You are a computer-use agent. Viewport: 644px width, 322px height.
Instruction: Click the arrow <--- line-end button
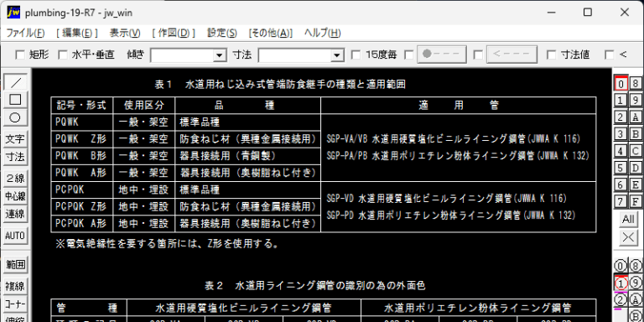coord(512,55)
